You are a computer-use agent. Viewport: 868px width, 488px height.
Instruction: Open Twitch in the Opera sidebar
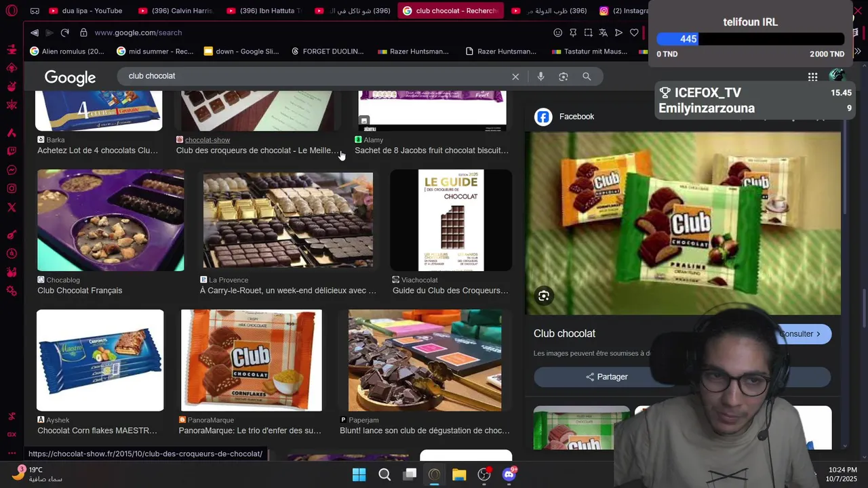(x=12, y=151)
